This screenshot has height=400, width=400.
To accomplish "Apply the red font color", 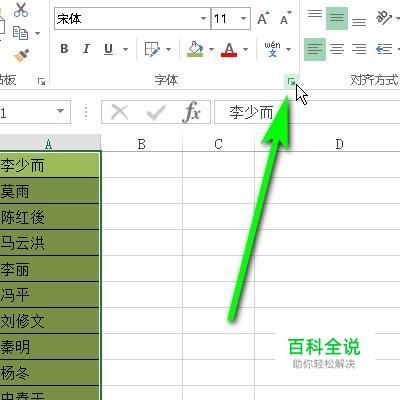I will pyautogui.click(x=229, y=49).
